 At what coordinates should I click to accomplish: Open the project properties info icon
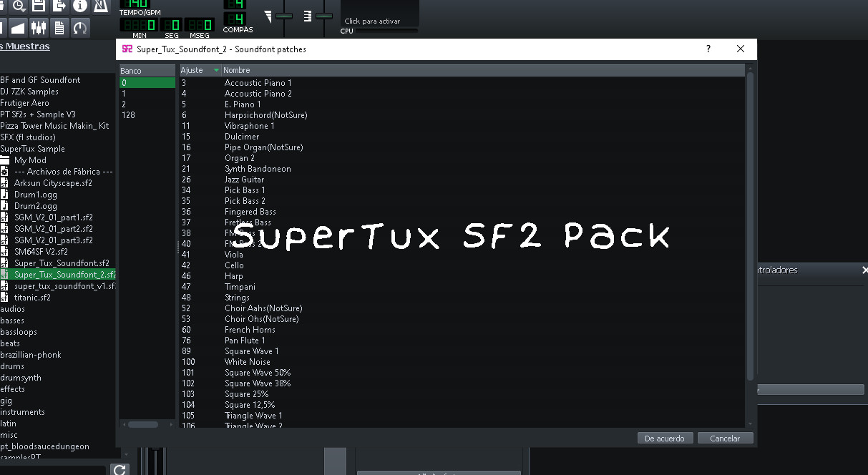pyautogui.click(x=79, y=6)
